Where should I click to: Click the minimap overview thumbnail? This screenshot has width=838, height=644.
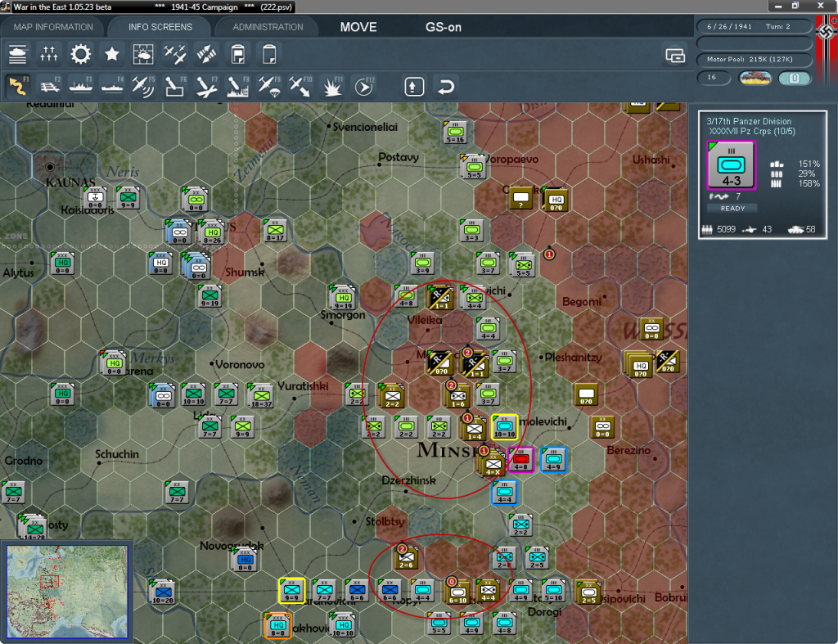[x=67, y=591]
